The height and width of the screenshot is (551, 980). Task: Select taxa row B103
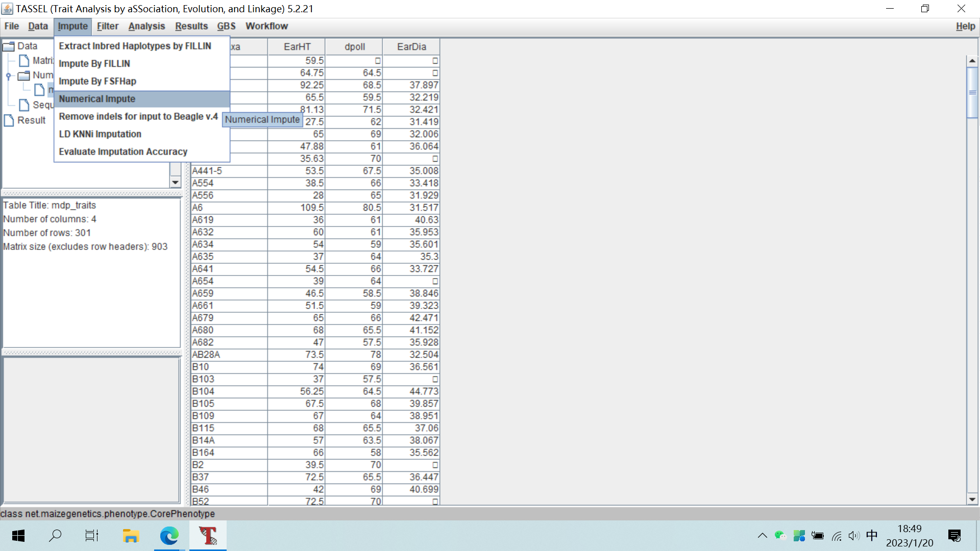click(229, 379)
